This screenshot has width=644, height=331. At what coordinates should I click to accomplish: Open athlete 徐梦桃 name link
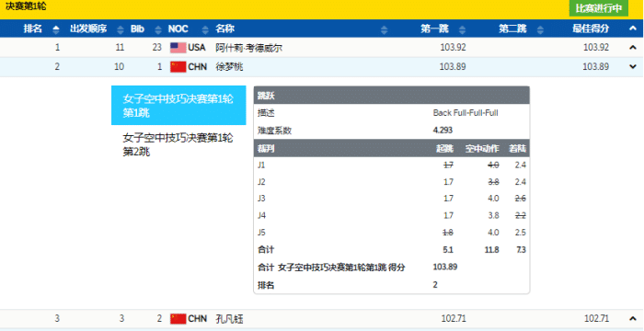click(229, 66)
